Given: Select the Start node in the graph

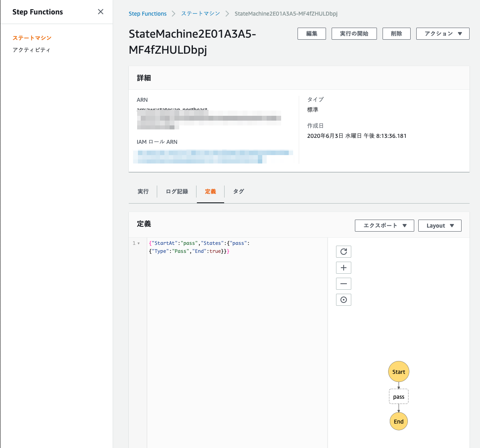Looking at the screenshot, I should [399, 372].
